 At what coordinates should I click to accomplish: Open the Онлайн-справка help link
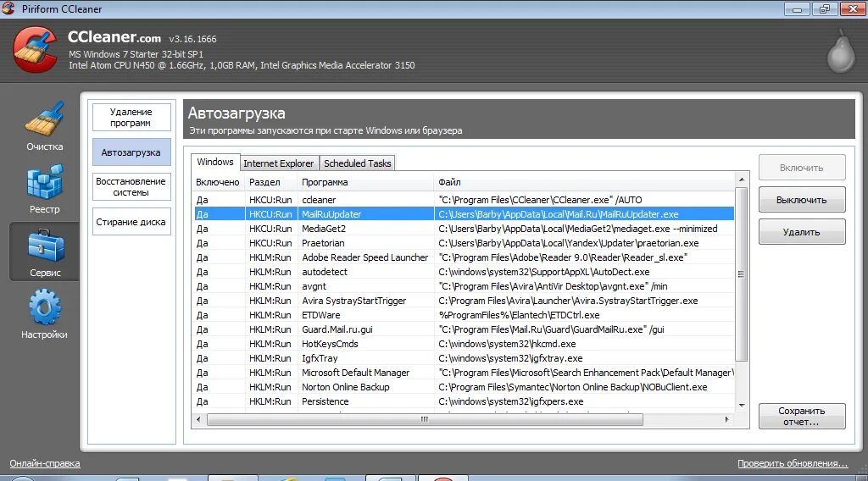pyautogui.click(x=45, y=463)
